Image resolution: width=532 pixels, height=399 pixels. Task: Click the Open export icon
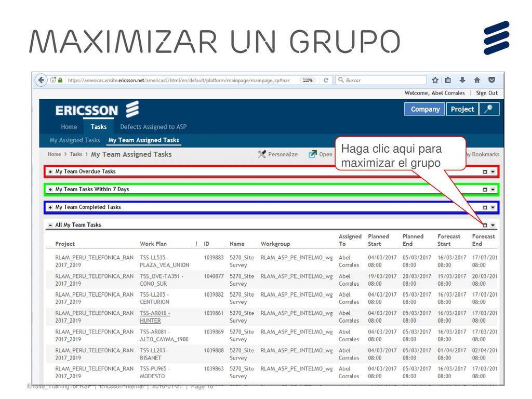[312, 154]
